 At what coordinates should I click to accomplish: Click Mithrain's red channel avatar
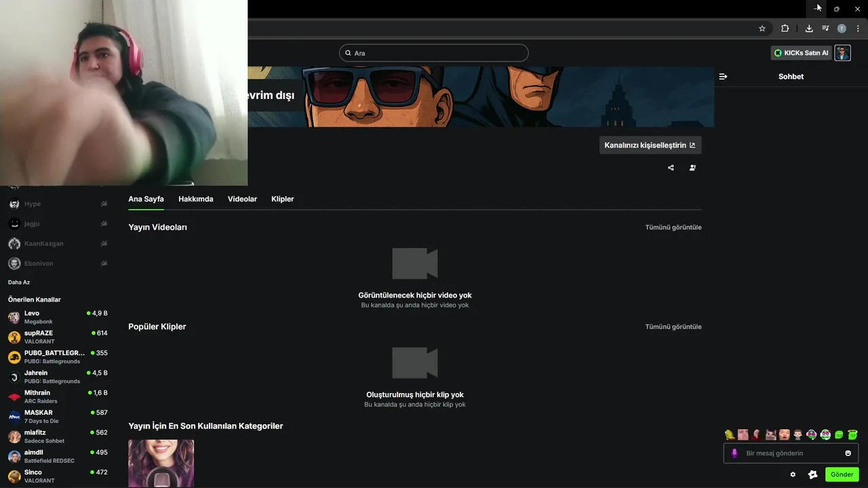[x=14, y=396]
